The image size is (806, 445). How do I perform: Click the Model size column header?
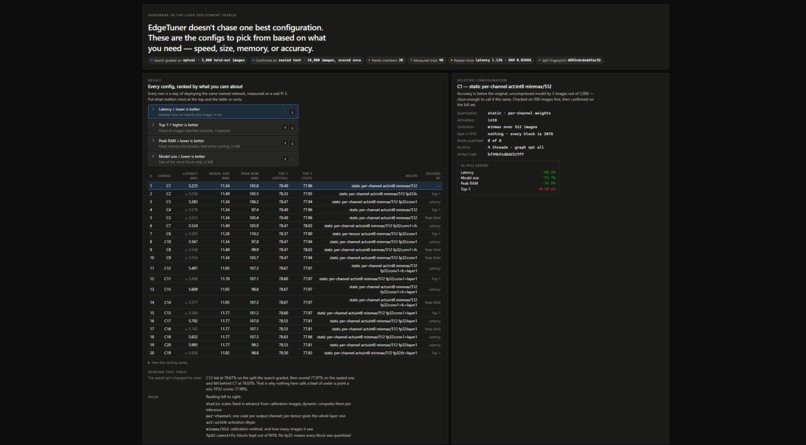(x=219, y=176)
